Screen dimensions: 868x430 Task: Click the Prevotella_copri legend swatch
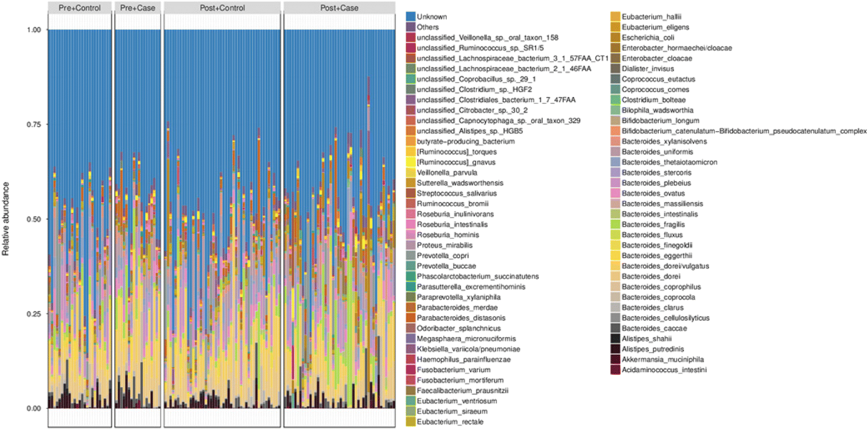coord(411,255)
